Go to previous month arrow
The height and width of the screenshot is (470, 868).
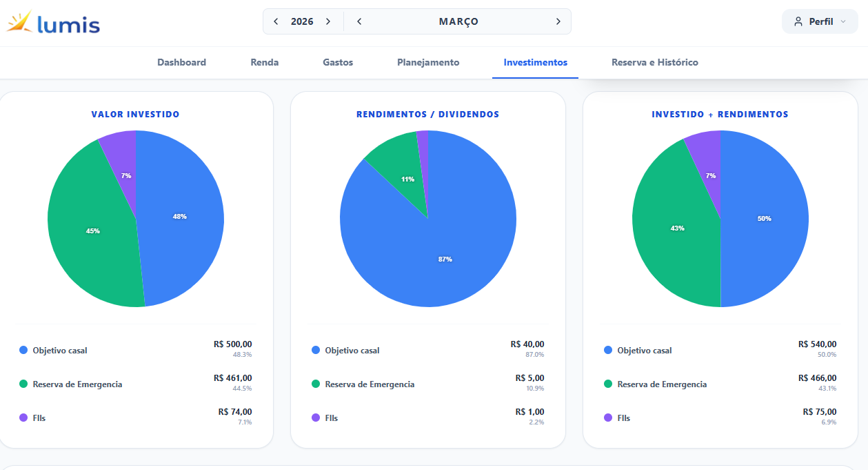pos(359,21)
